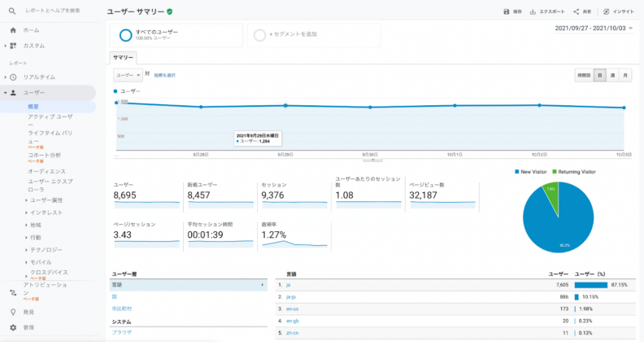Switch chart to Month (月) view
This screenshot has width=644, height=342.
[625, 75]
